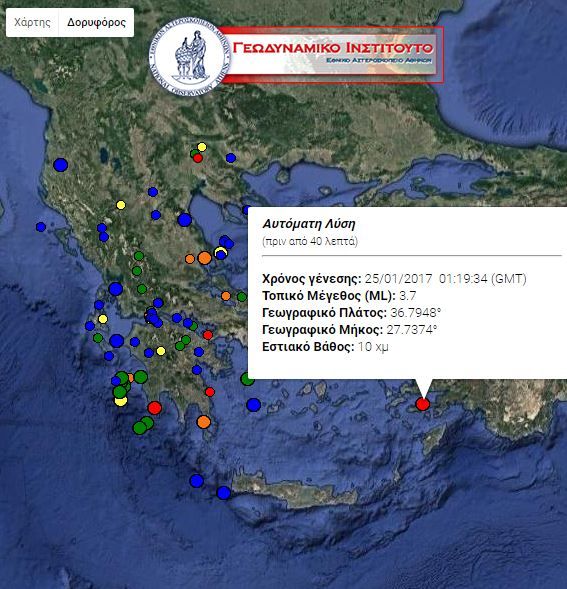Select the blue marker in the sea west of Corfu
Screen dimensions: 567x589
tap(41, 227)
